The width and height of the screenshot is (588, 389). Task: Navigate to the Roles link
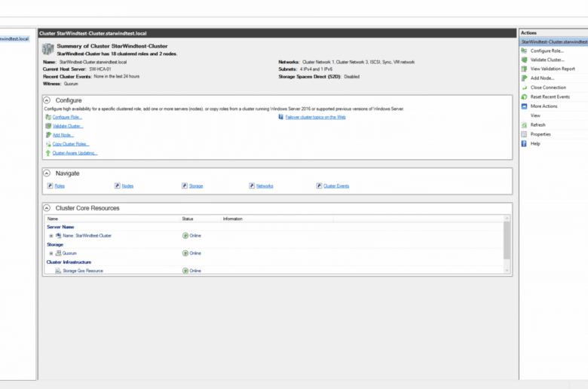(x=60, y=186)
